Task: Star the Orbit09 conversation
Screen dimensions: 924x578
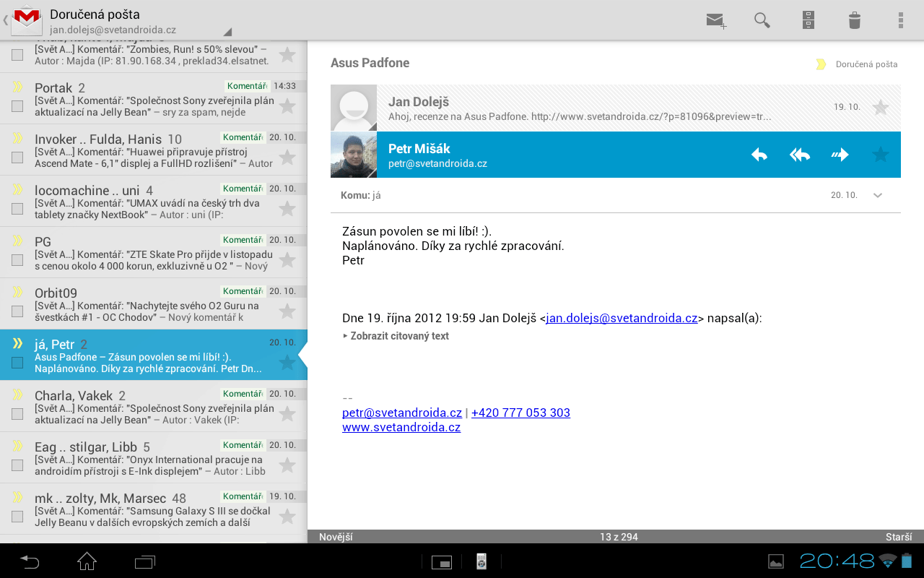Action: pos(287,311)
